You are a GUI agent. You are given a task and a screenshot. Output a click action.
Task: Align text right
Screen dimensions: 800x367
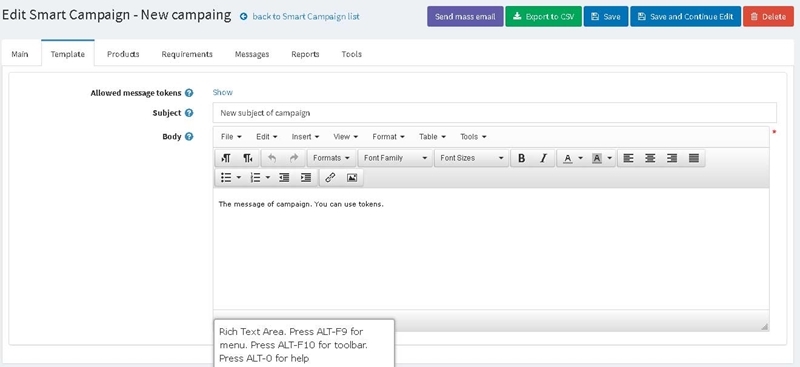(x=672, y=158)
